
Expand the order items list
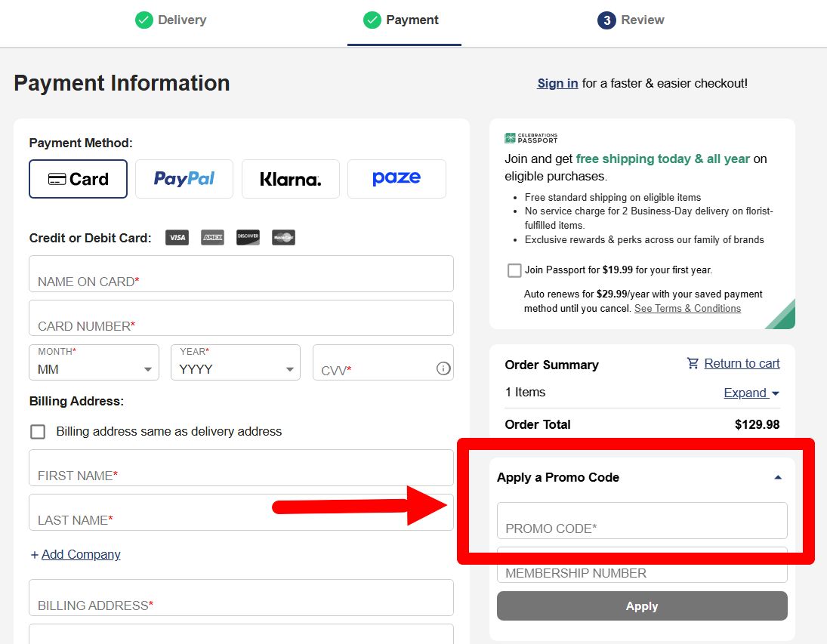click(x=751, y=393)
